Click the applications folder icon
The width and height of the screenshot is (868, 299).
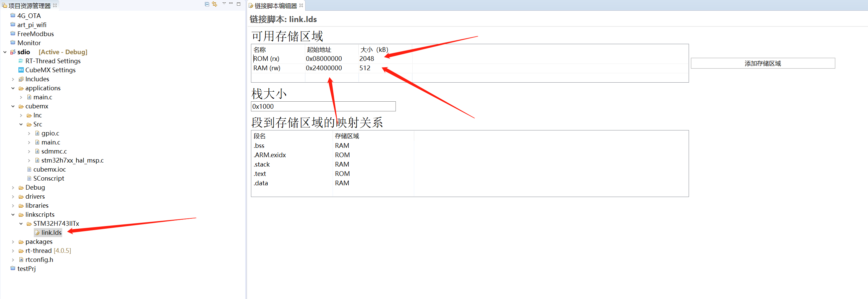coord(21,88)
